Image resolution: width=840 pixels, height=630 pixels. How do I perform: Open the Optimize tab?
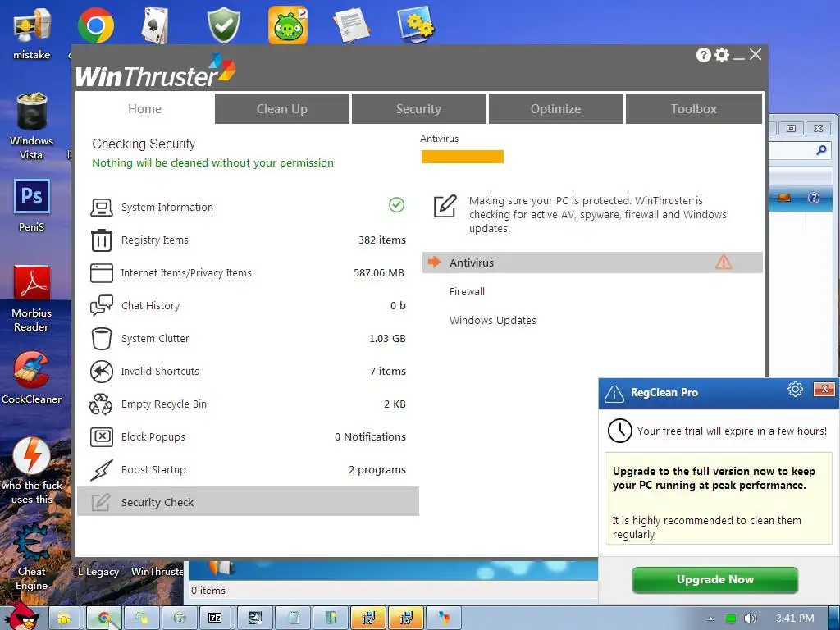pyautogui.click(x=555, y=109)
